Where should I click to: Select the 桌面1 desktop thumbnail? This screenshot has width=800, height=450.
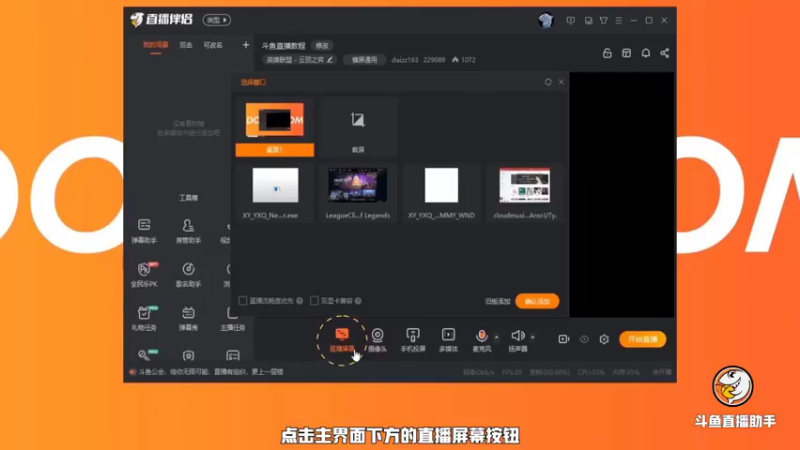274,127
